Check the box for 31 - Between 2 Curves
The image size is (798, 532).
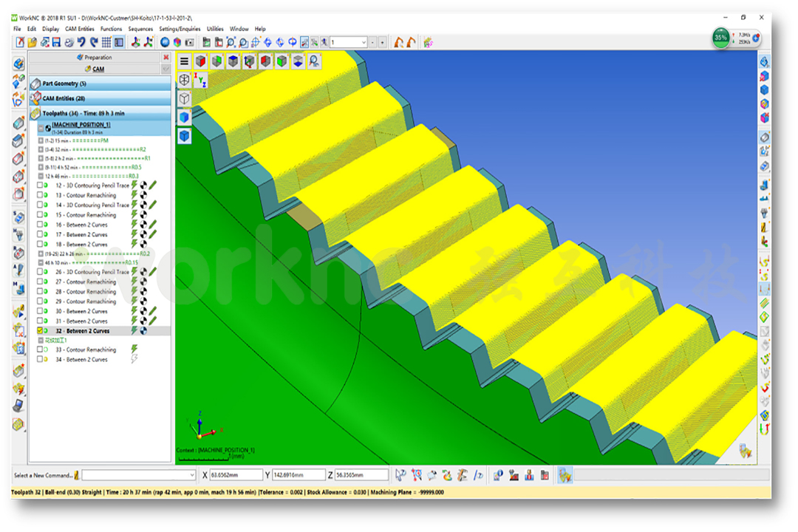[x=40, y=321]
